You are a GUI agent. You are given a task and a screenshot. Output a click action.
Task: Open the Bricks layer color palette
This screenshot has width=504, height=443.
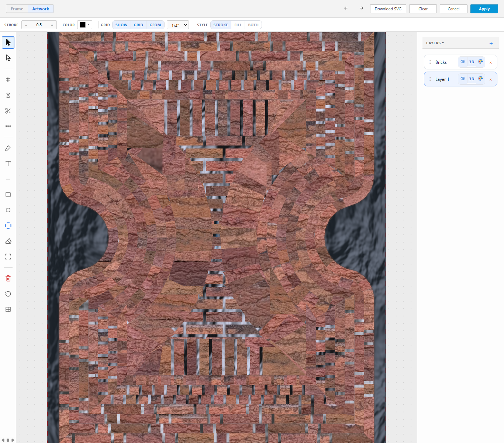[x=480, y=62]
